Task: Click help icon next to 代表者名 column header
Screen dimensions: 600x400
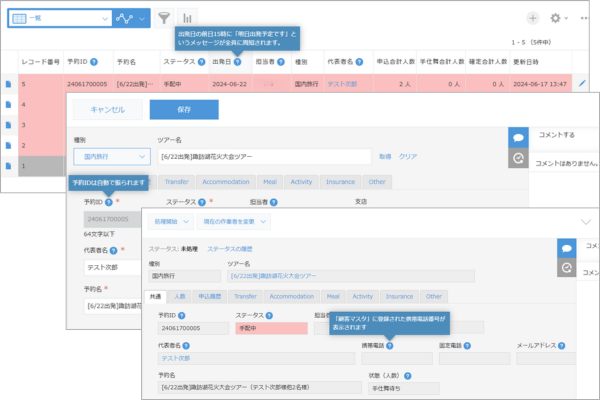Action: [x=359, y=62]
